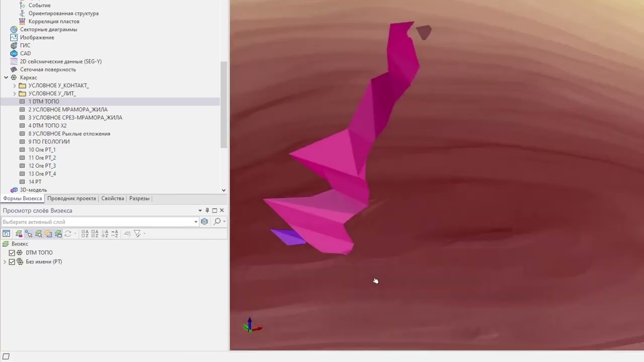Select 12 Ore PT_3 item
This screenshot has width=644, height=362.
(42, 166)
